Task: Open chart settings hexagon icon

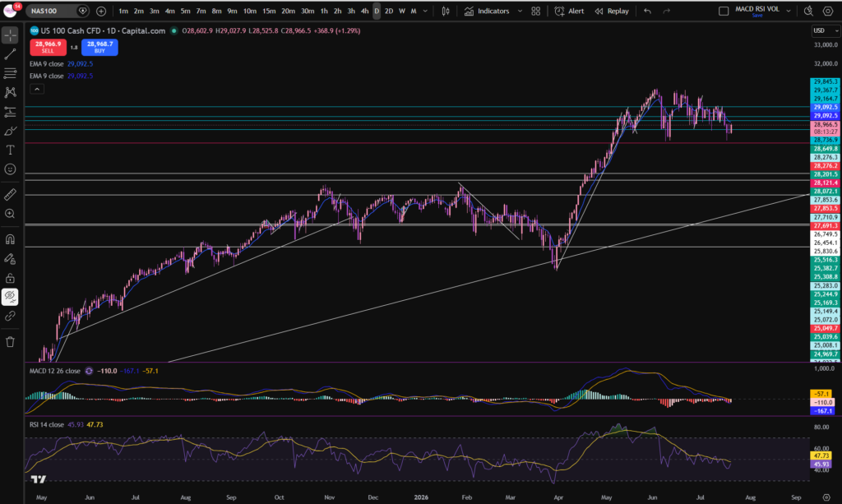Action: (828, 11)
